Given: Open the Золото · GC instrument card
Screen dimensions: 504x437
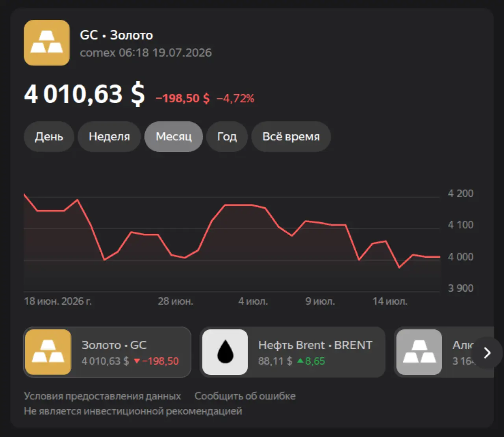Looking at the screenshot, I should click(x=107, y=352).
